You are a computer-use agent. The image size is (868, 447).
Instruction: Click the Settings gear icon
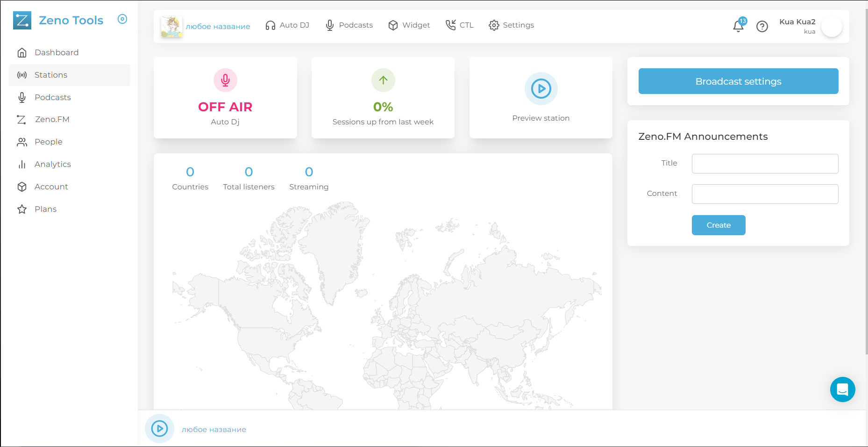[x=494, y=25]
